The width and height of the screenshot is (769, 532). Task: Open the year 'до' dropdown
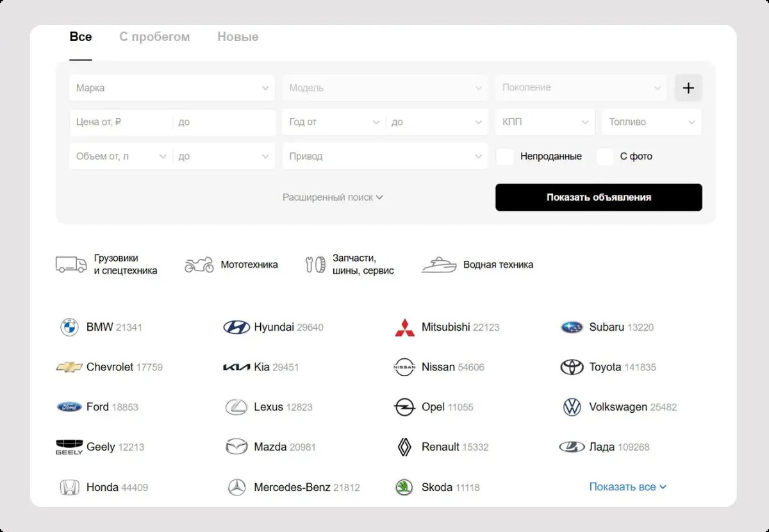[x=437, y=122]
